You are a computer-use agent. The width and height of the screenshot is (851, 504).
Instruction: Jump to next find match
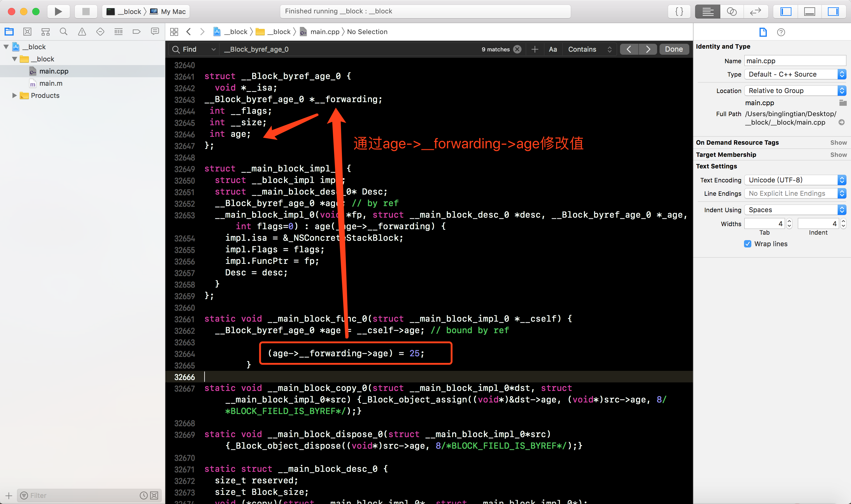click(648, 49)
